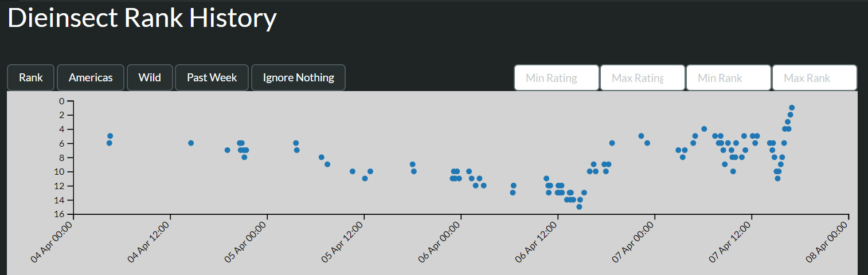The image size is (868, 275).
Task: Activate the Max Rank input field
Action: point(814,78)
